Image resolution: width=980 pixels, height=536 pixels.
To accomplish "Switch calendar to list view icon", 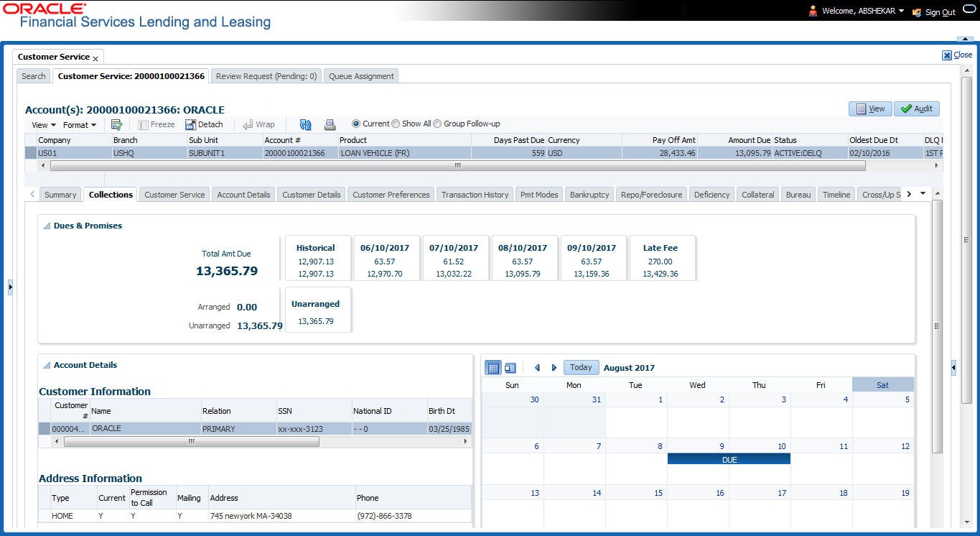I will tap(510, 368).
